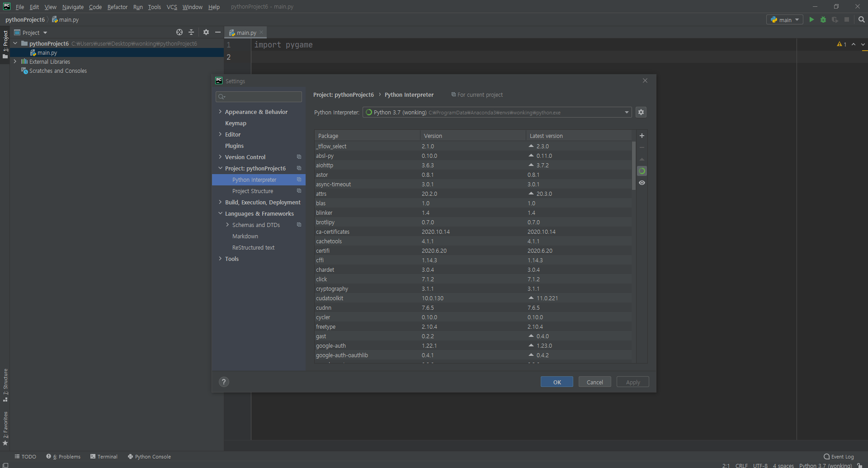This screenshot has width=868, height=468.
Task: Toggle show early releases eye icon
Action: click(642, 183)
